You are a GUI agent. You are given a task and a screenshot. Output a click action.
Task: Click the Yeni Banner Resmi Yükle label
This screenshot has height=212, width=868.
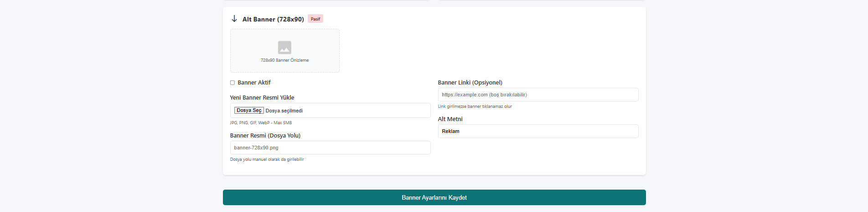(262, 98)
